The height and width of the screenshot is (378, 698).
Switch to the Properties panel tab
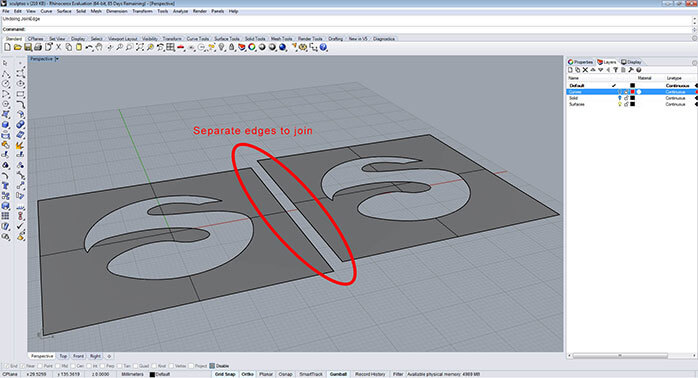coord(580,62)
